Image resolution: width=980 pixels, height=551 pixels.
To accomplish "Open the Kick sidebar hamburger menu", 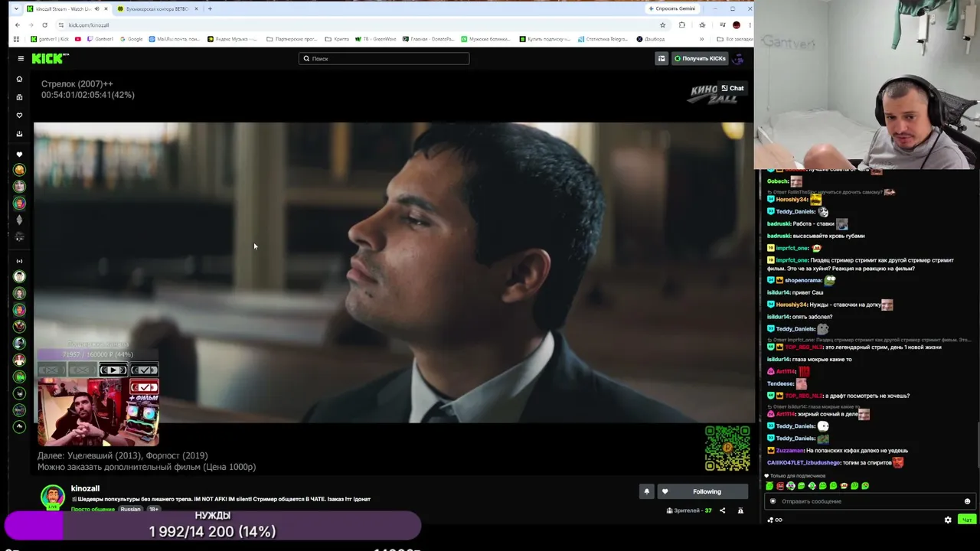I will point(21,58).
